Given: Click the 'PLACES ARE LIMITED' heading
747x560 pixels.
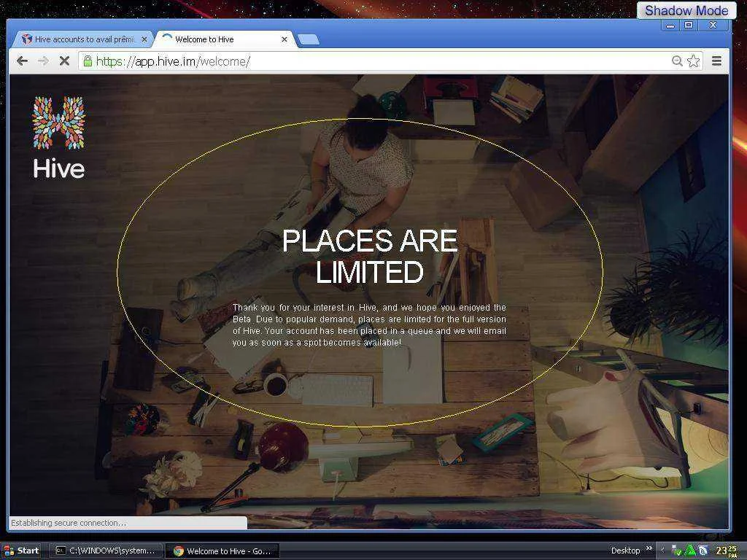Looking at the screenshot, I should click(x=370, y=256).
